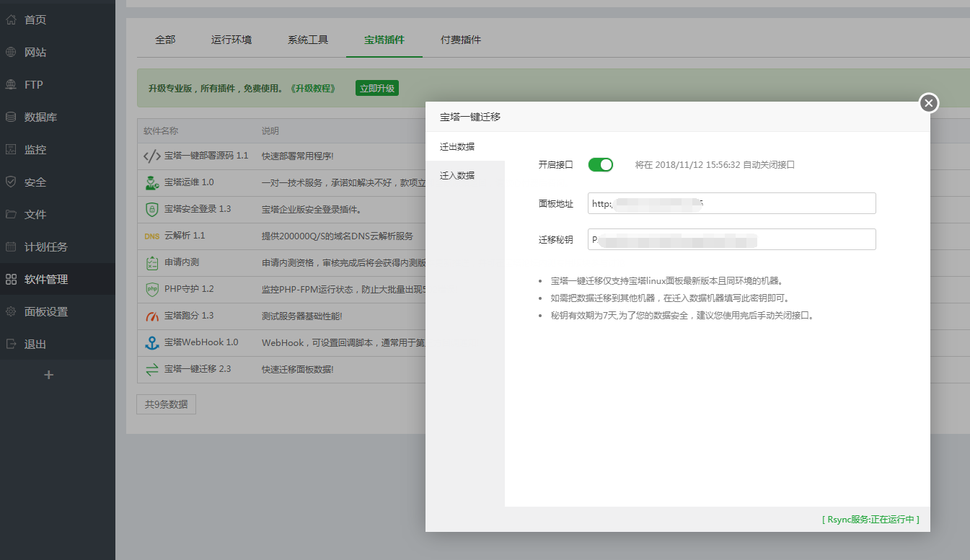Click the 快速迁移面板数据! description
Viewport: 970px width, 560px height.
click(x=298, y=369)
